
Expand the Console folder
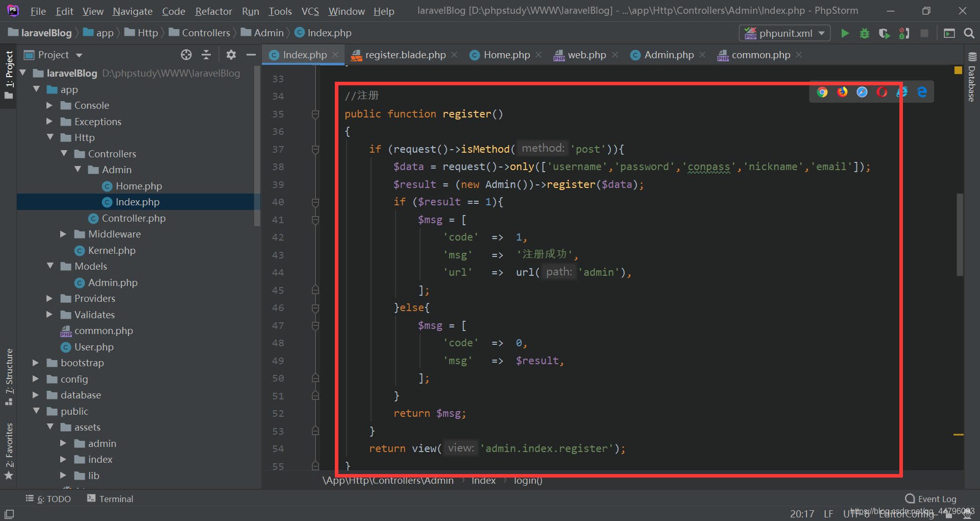coord(50,105)
